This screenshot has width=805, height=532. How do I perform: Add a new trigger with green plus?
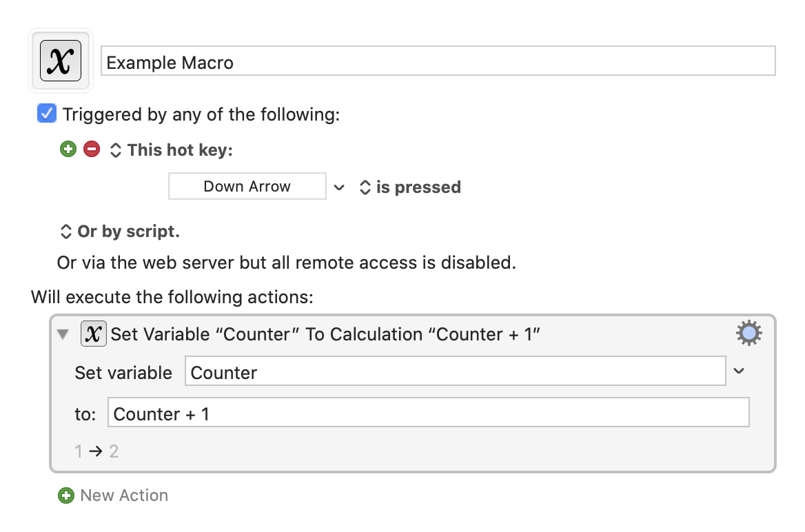(68, 150)
